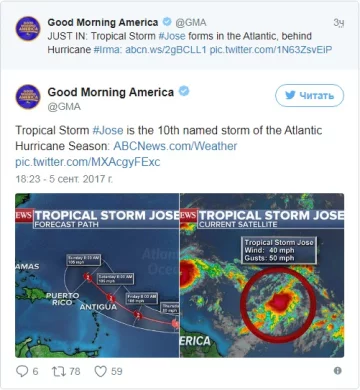This screenshot has width=360, height=390.
Task: Click verified badge in main tweet header
Action: (184, 91)
